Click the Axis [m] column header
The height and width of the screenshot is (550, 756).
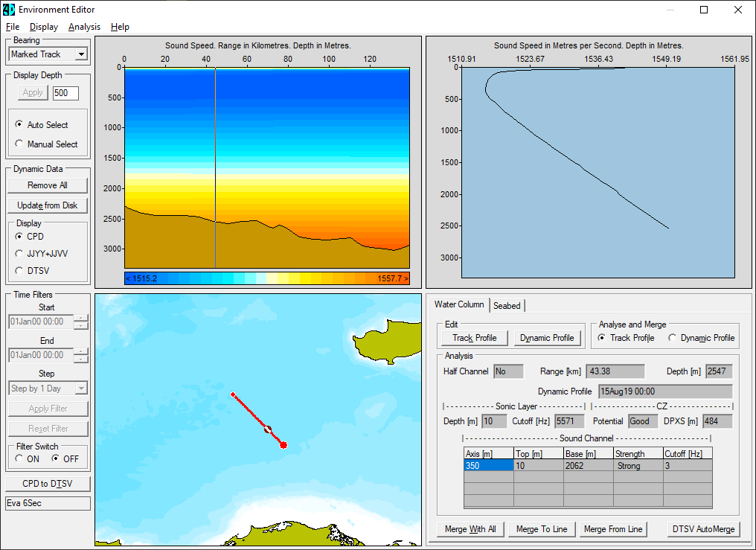coord(488,453)
